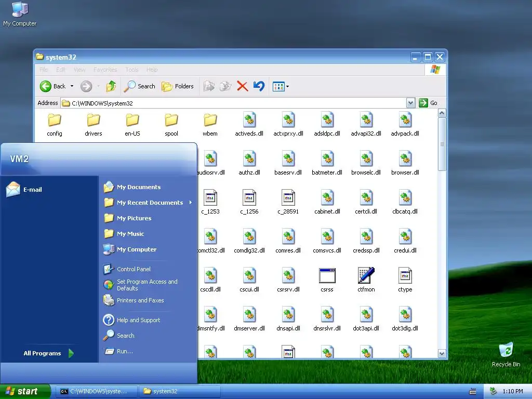Select the ctype file icon
This screenshot has width=532, height=399.
(x=405, y=280)
